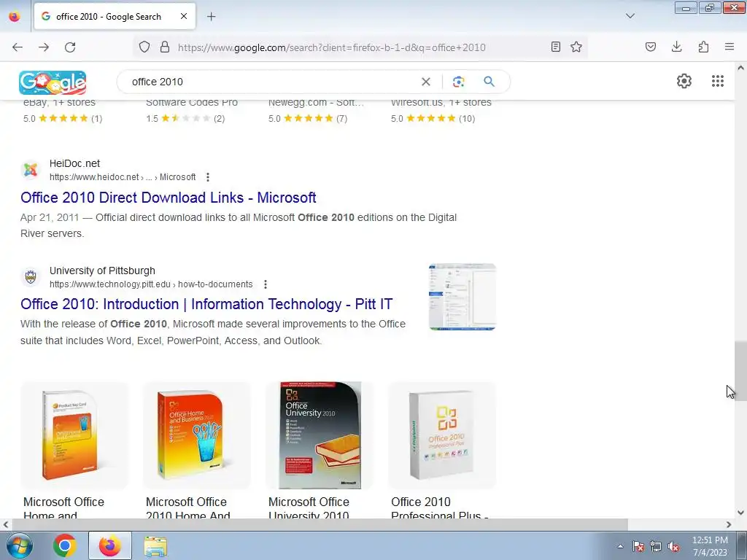Viewport: 747px width, 560px height.
Task: Open Firefox Extensions menu
Action: pyautogui.click(x=703, y=47)
